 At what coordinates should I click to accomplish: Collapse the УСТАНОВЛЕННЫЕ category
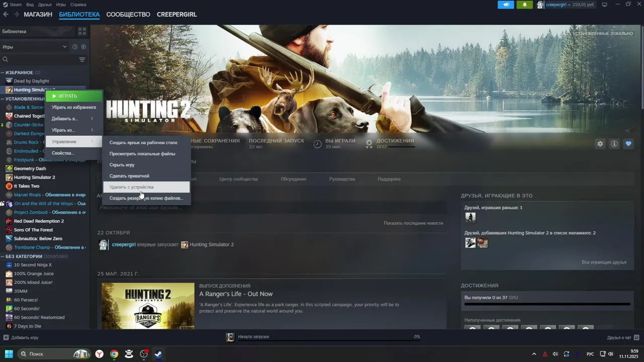[3, 99]
